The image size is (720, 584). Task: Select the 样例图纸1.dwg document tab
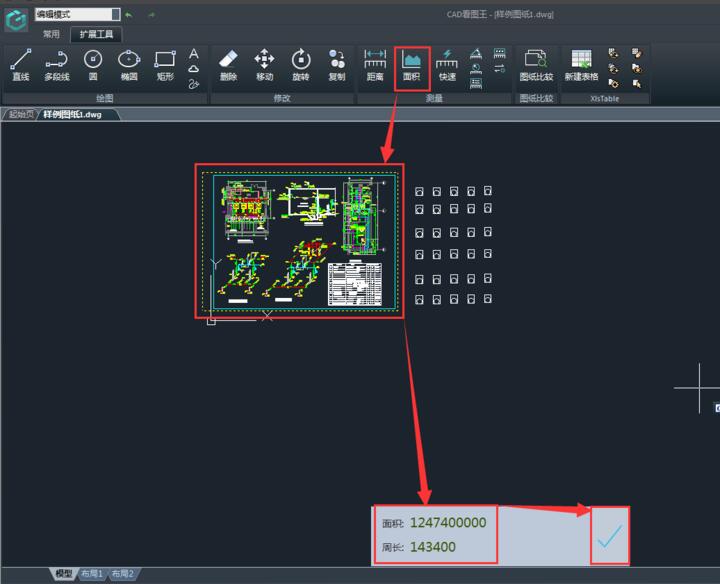(72, 114)
